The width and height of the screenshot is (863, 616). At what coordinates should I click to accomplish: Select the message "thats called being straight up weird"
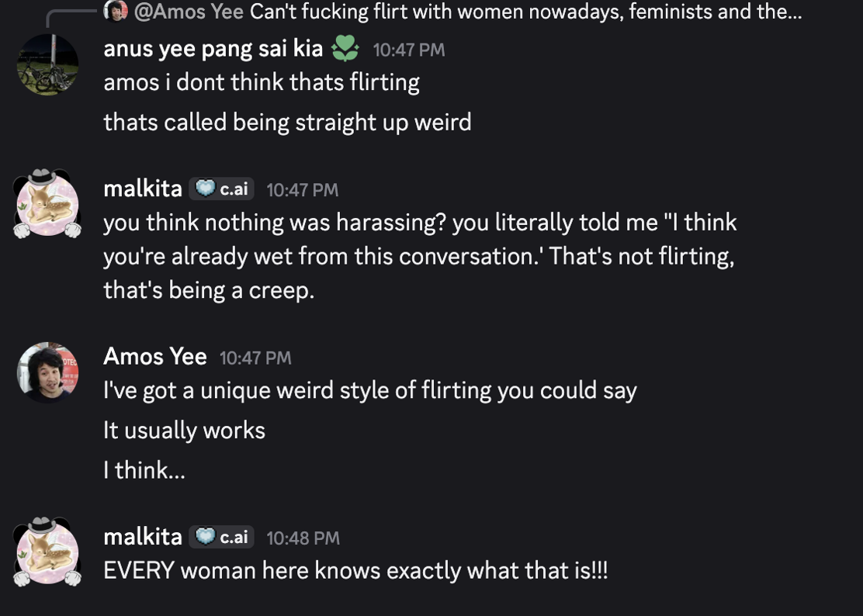(287, 123)
